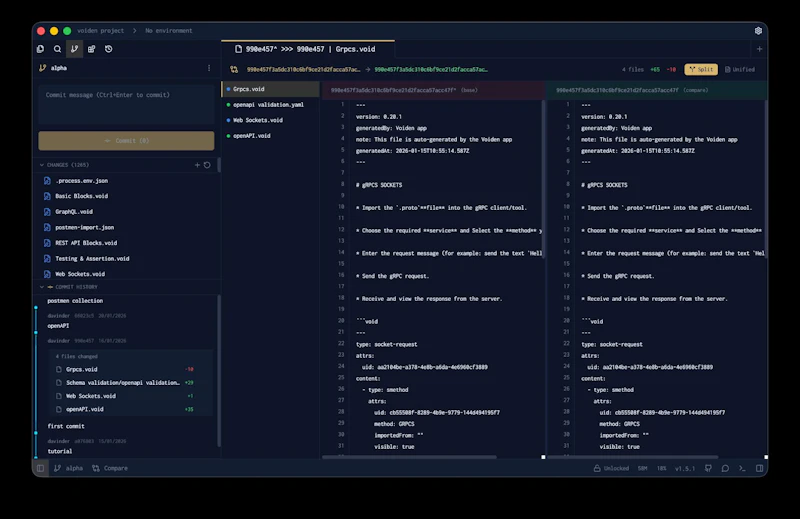Open Schema validation/openapi validation file in commit
The height and width of the screenshot is (519, 800).
tap(123, 383)
